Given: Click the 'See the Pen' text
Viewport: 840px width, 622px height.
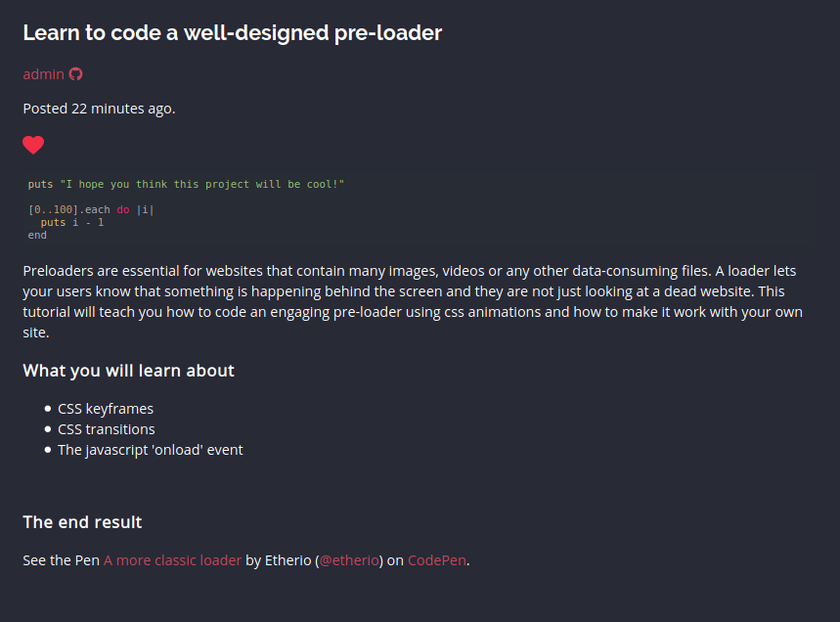Looking at the screenshot, I should tap(61, 560).
